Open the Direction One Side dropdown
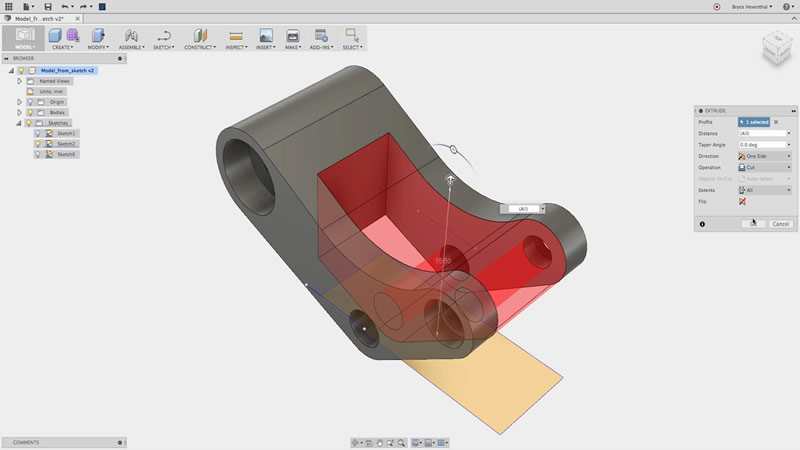 click(x=764, y=156)
